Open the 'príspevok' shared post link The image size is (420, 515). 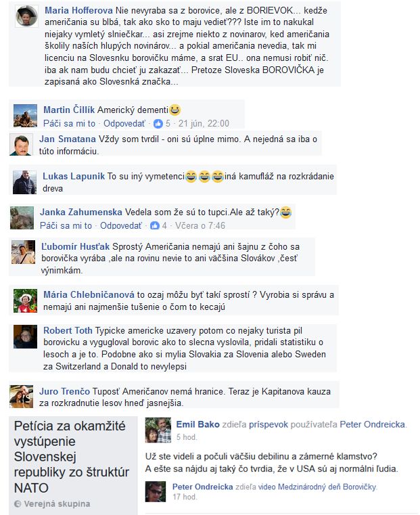(x=269, y=424)
